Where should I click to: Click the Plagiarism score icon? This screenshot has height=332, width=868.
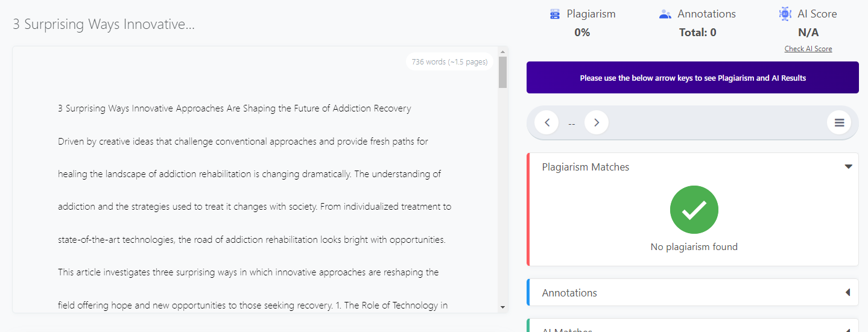click(555, 14)
